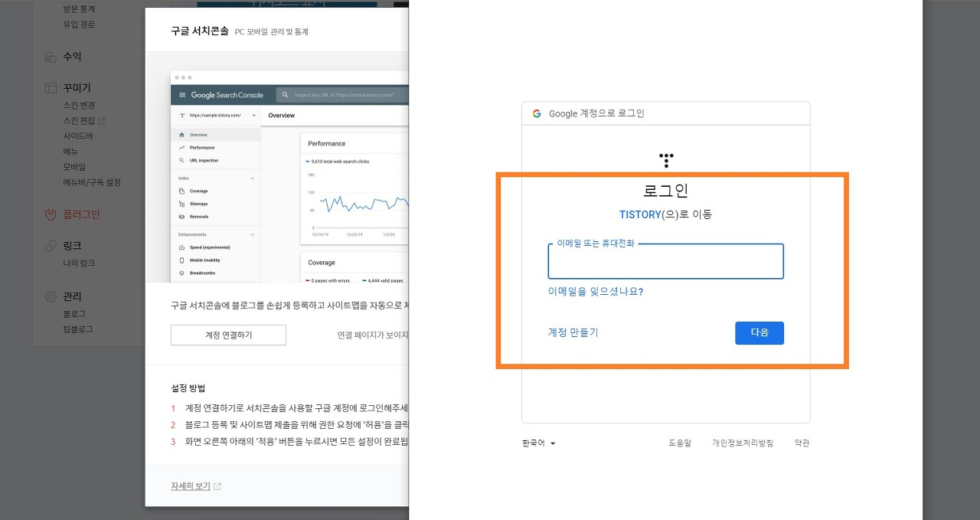Image resolution: width=980 pixels, height=520 pixels.
Task: Select the 꾸미기 sidebar section
Action: click(x=77, y=88)
